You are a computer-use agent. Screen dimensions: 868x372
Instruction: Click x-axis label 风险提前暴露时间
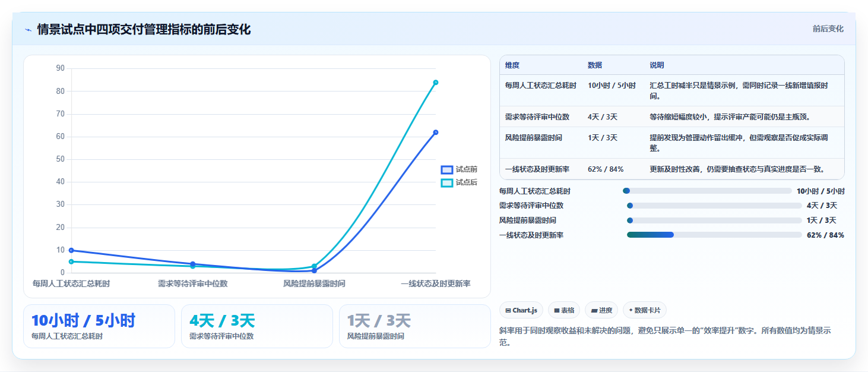(x=314, y=284)
